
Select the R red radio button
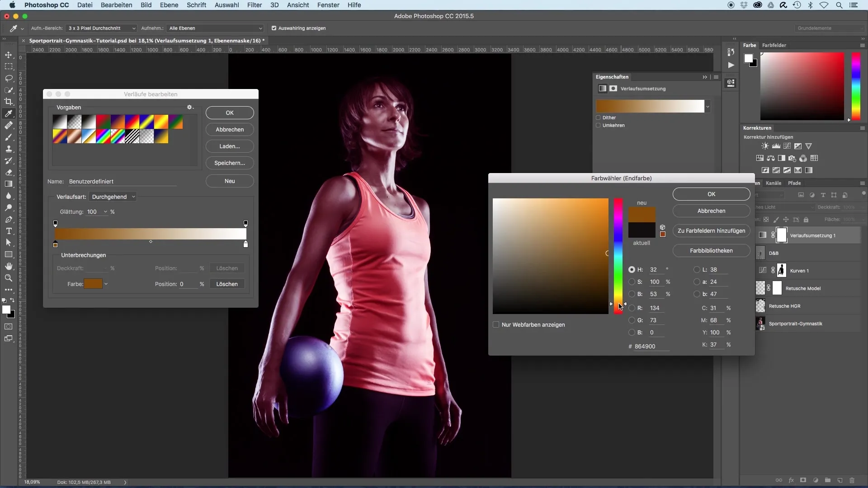[x=632, y=308]
